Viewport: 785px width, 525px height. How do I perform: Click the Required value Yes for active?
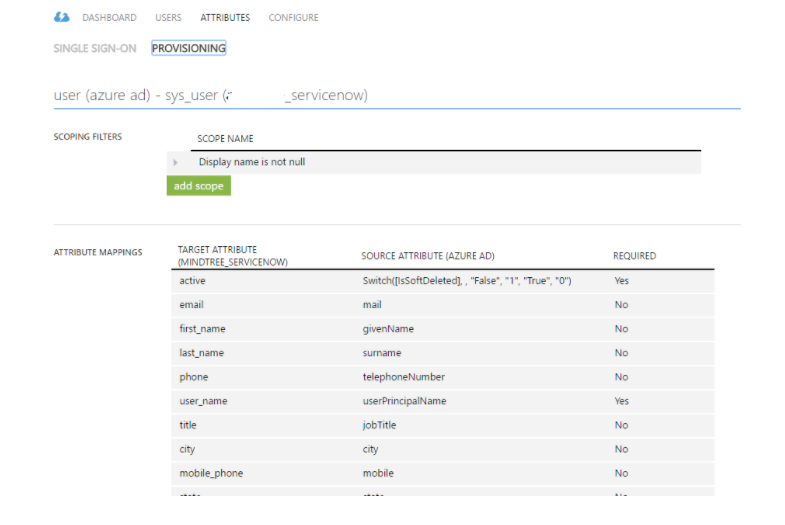(x=621, y=281)
